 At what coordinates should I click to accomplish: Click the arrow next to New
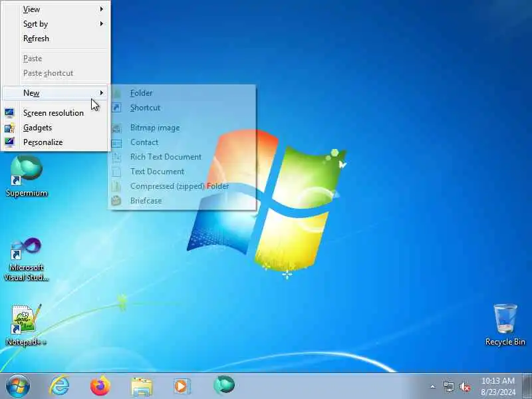[x=102, y=92]
